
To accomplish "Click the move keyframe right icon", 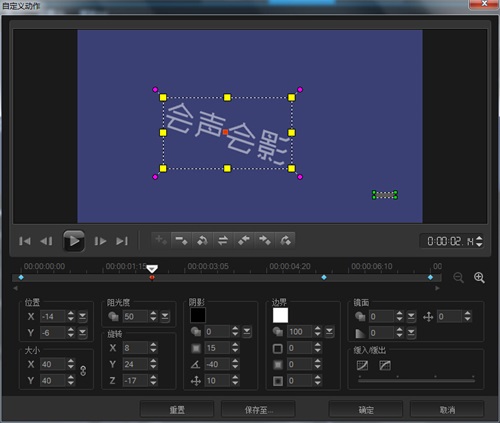I will (x=265, y=240).
